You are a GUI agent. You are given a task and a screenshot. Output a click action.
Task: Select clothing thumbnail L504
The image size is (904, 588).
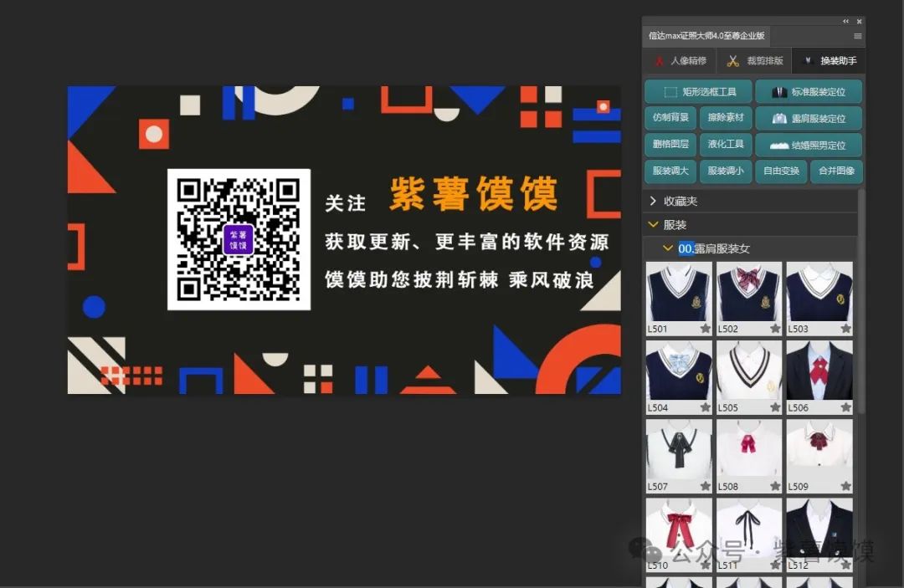click(679, 371)
